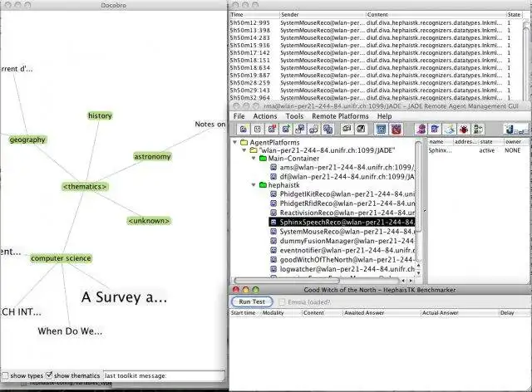The image size is (532, 392).
Task: Click the tree panel horizontal scrollbar thumb
Action: coord(287,281)
